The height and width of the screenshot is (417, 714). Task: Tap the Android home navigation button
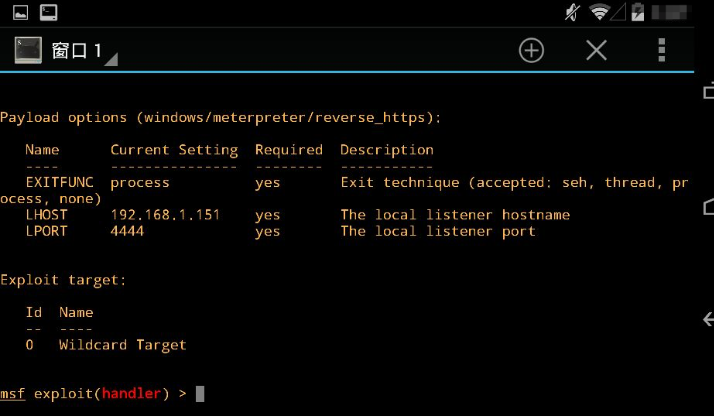(x=709, y=206)
